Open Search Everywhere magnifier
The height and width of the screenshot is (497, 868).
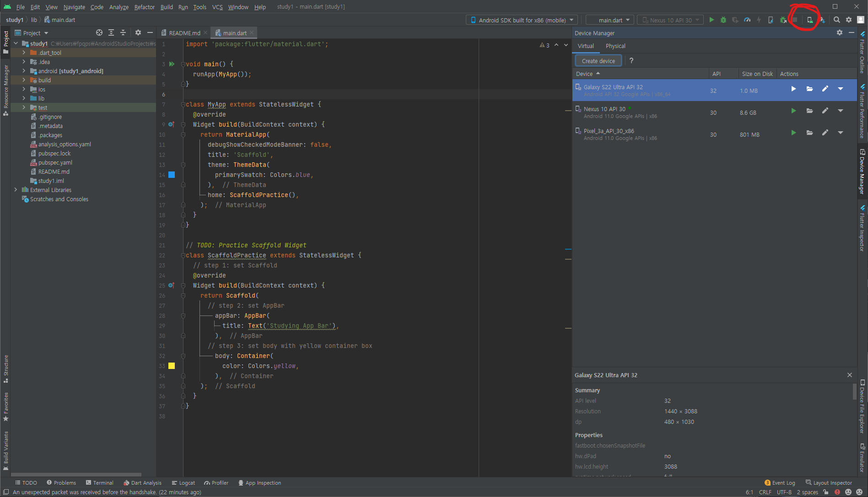tap(837, 20)
